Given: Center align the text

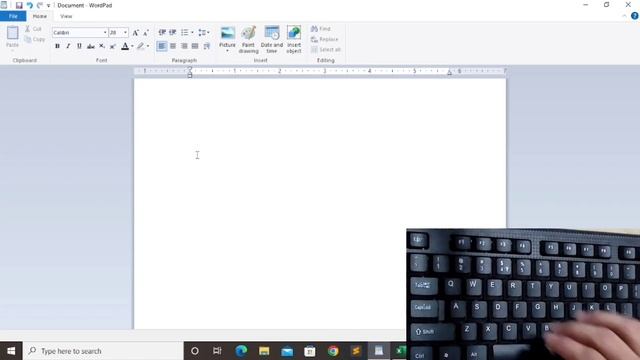Looking at the screenshot, I should click(x=173, y=46).
